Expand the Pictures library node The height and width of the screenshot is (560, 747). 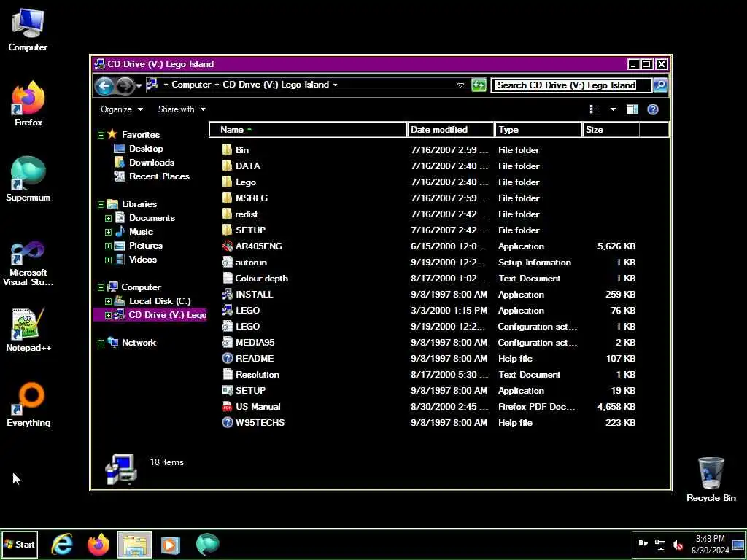point(108,246)
